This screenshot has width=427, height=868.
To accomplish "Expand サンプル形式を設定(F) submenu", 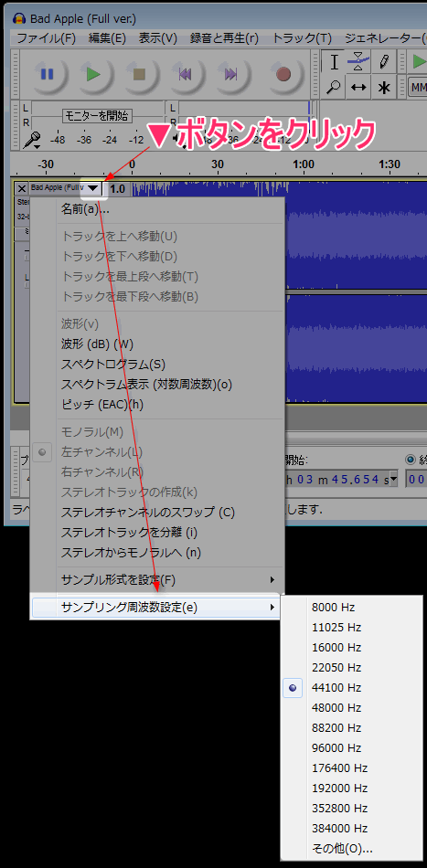I will (156, 579).
